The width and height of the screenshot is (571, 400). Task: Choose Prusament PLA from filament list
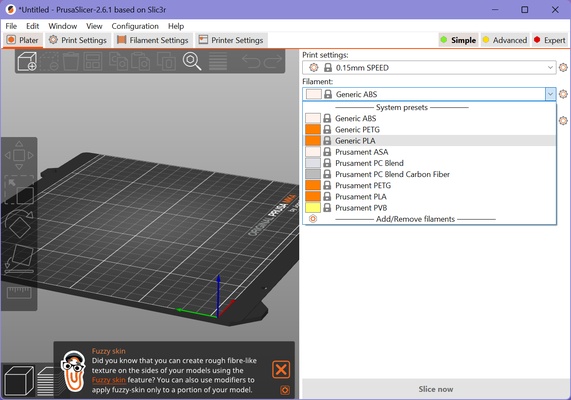pyautogui.click(x=429, y=197)
